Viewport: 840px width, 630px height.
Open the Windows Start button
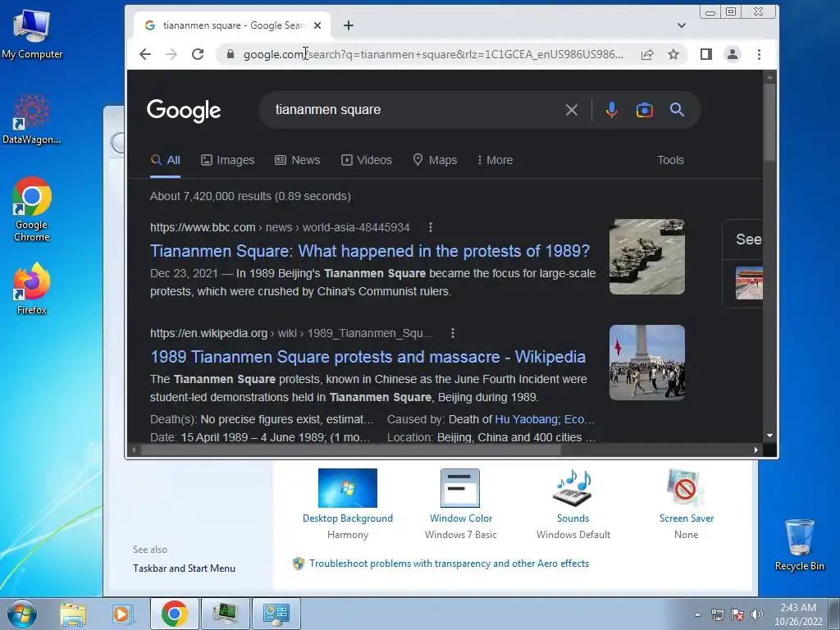point(22,614)
